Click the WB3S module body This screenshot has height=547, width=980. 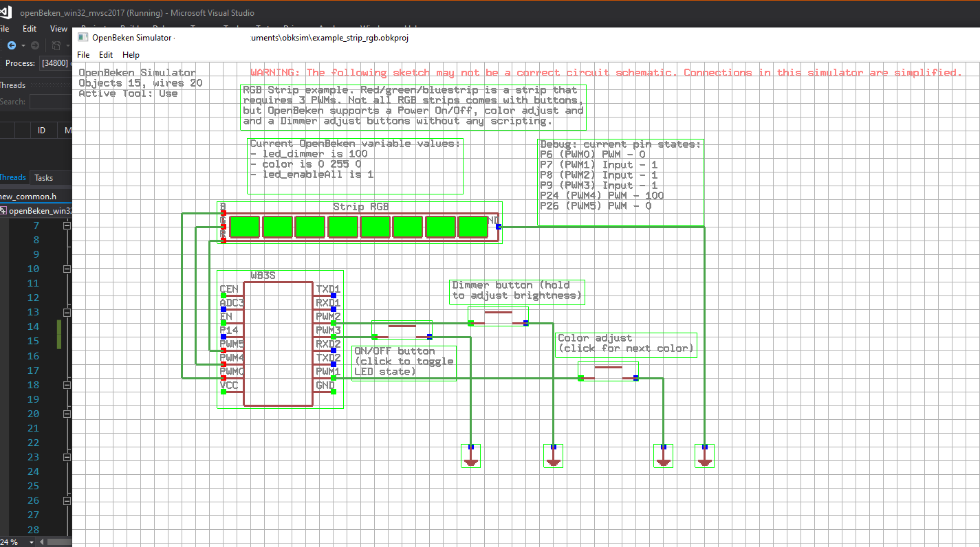point(279,344)
